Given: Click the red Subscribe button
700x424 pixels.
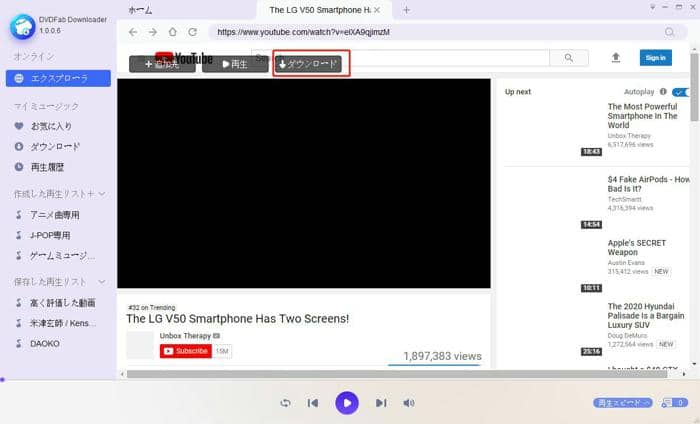Looking at the screenshot, I should coord(185,351).
